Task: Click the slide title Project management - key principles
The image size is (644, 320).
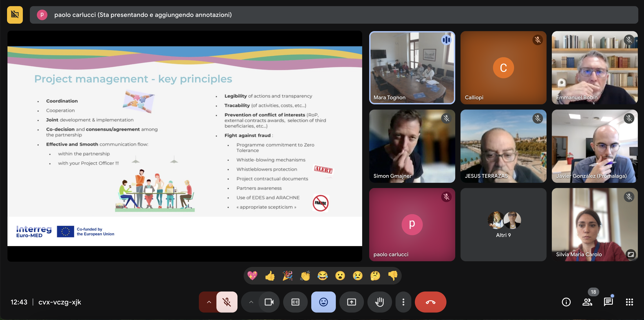Action: click(133, 79)
